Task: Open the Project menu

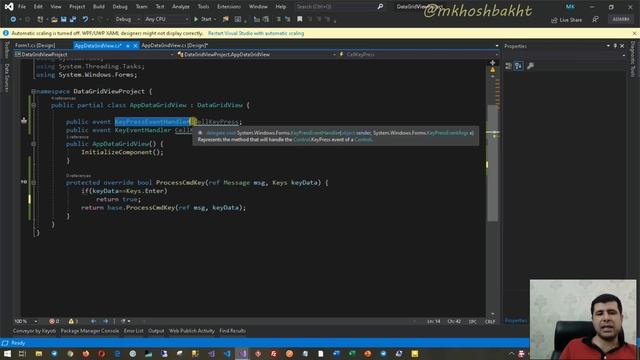Action: tap(77, 7)
